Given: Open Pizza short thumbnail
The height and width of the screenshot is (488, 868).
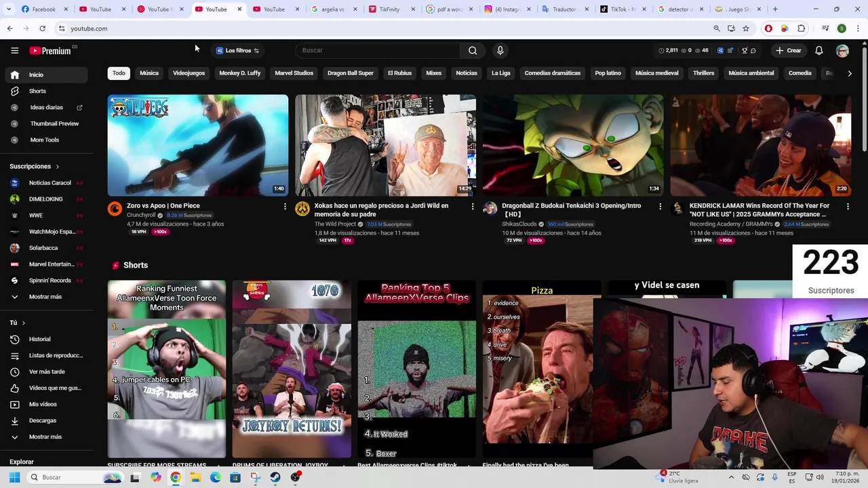Looking at the screenshot, I should point(537,369).
